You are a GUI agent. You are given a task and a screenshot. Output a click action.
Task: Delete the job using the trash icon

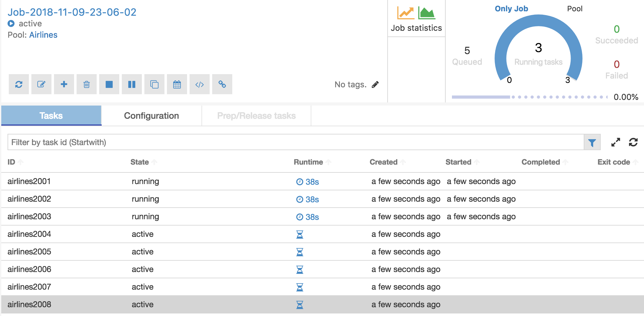(87, 84)
